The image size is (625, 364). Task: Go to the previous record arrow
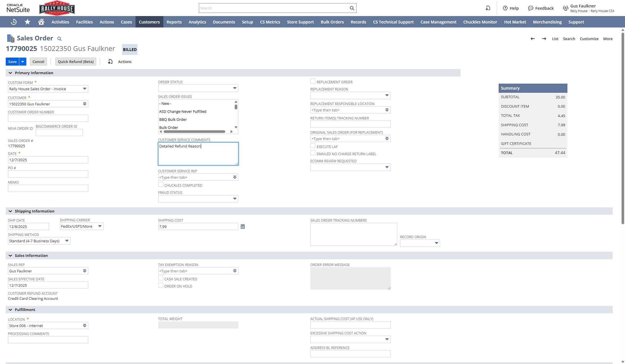pos(533,39)
